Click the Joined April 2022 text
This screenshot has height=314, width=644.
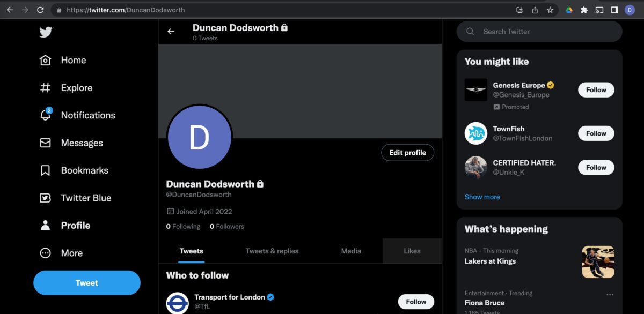204,211
